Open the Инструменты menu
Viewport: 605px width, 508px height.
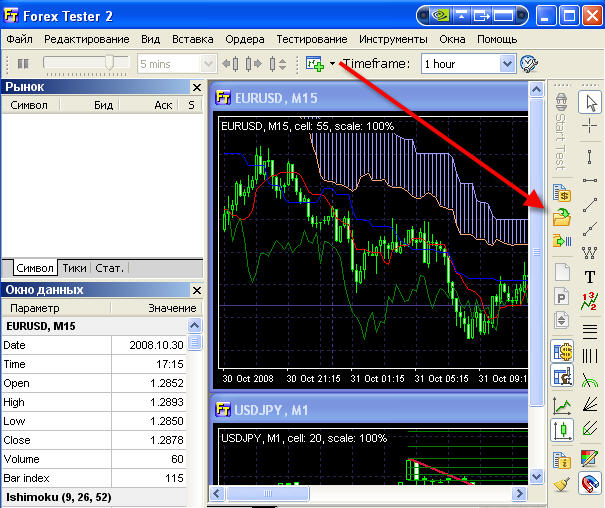coord(393,39)
